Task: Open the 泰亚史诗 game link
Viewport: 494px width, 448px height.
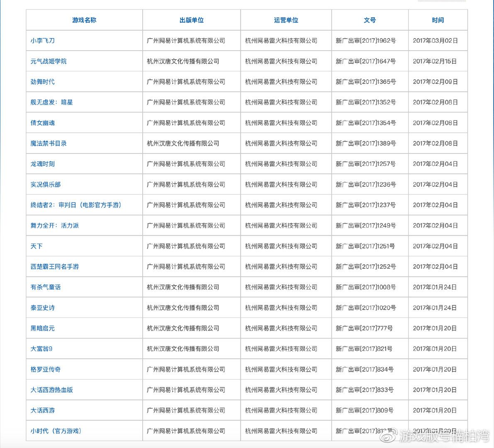Action: click(43, 308)
